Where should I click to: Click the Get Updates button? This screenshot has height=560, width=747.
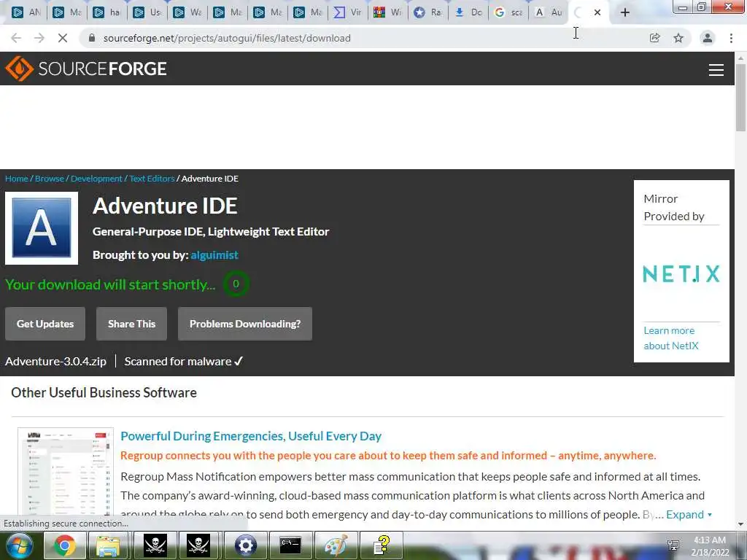45,324
